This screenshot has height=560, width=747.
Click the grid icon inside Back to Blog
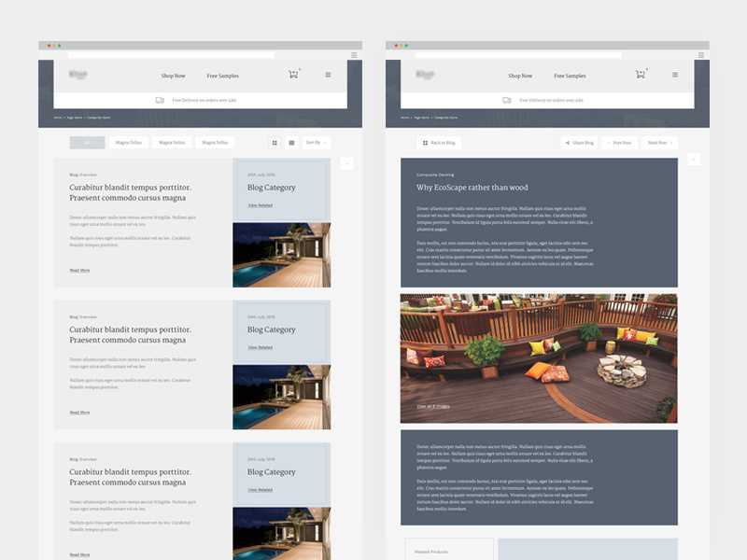point(425,142)
